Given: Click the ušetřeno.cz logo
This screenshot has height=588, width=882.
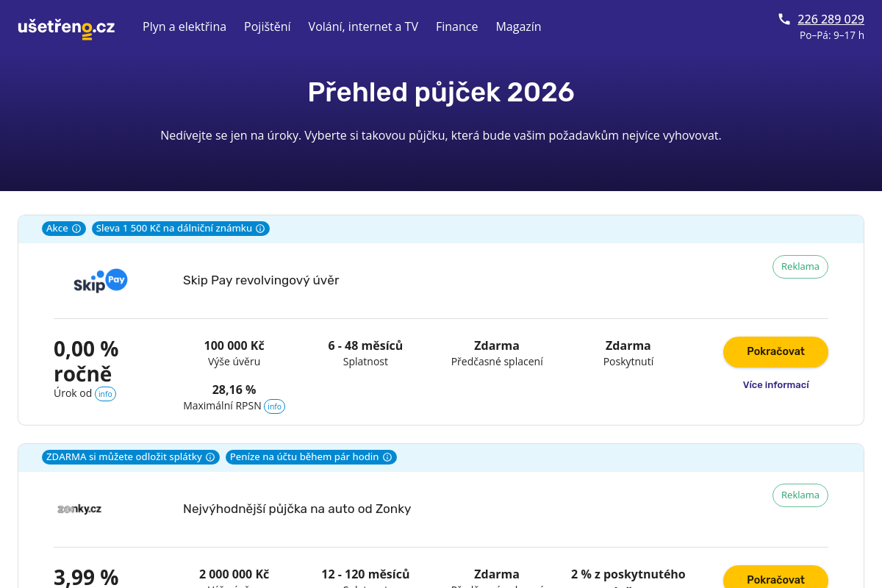Looking at the screenshot, I should [x=66, y=27].
